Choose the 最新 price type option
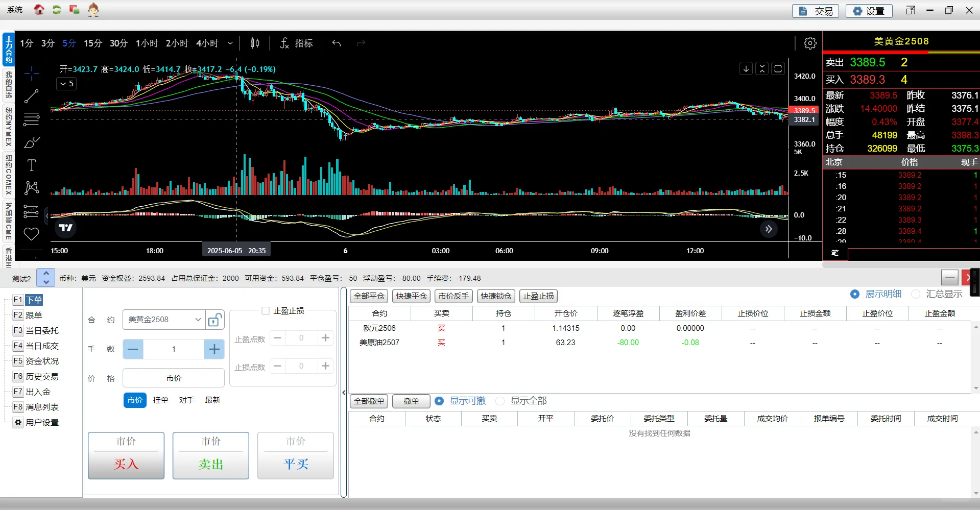The height and width of the screenshot is (510, 980). (213, 400)
